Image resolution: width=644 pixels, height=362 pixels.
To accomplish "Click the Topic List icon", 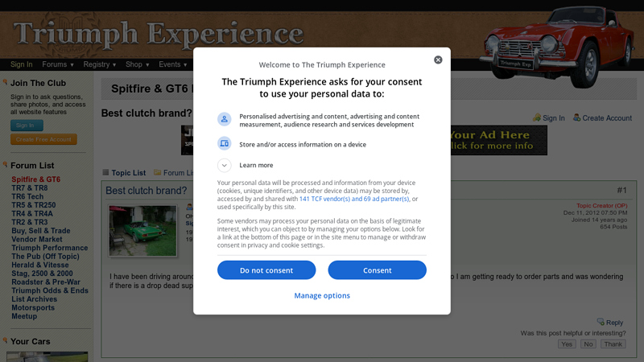I will pos(105,172).
